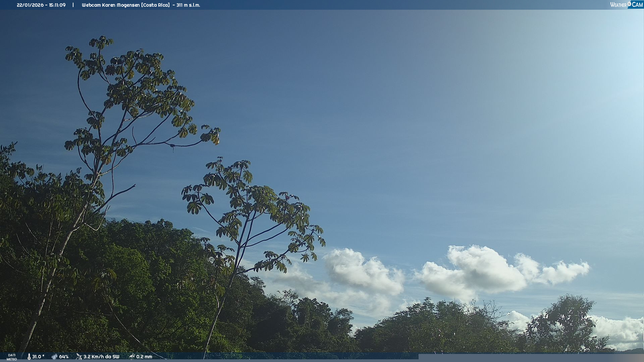Viewport: 644px width, 362px height.
Task: Click the DATI METEO label
Action: click(x=12, y=357)
